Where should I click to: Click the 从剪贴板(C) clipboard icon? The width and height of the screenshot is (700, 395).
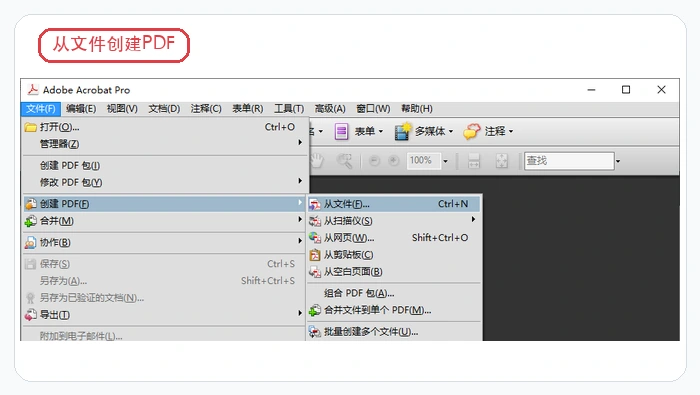[x=315, y=255]
